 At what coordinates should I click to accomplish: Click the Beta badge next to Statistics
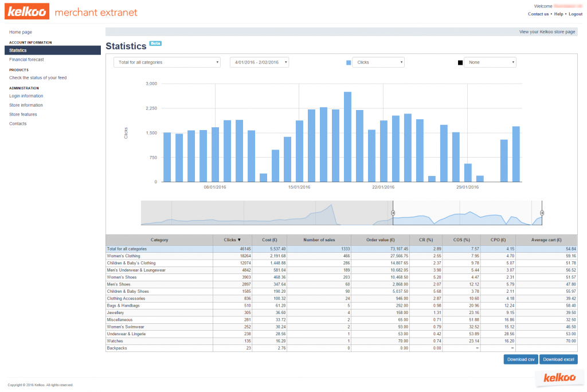[155, 43]
